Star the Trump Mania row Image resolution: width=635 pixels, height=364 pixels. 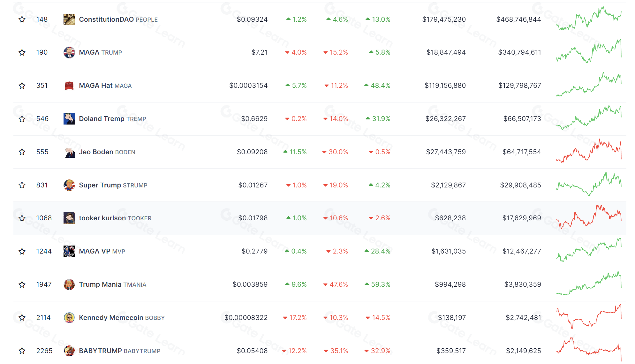coord(22,284)
